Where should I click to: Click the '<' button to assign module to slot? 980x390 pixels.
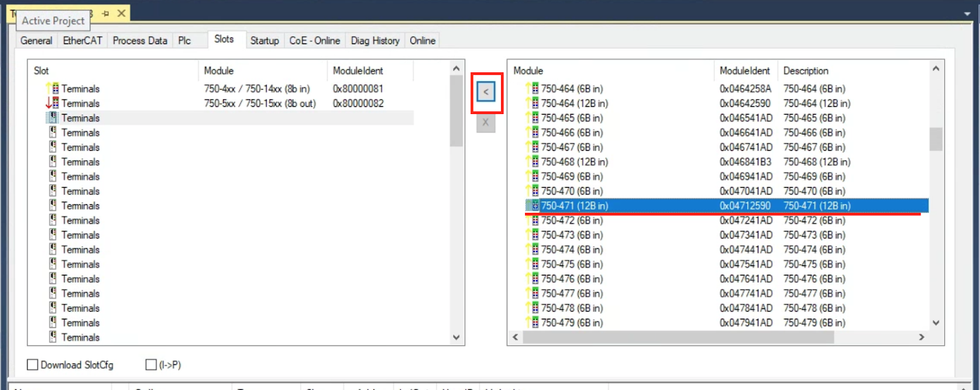[x=486, y=92]
